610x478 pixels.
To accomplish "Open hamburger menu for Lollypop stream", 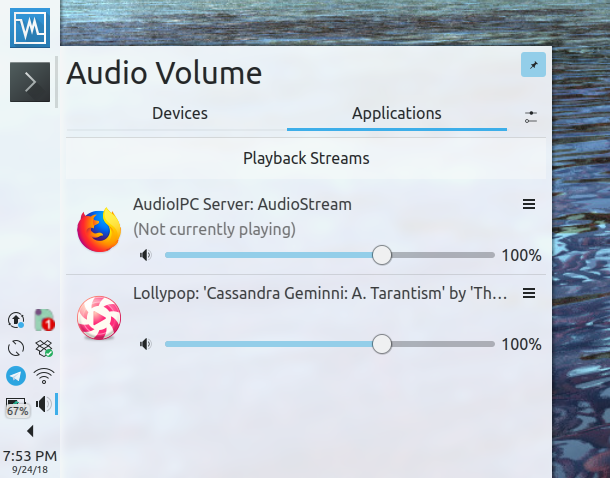I will (x=529, y=293).
